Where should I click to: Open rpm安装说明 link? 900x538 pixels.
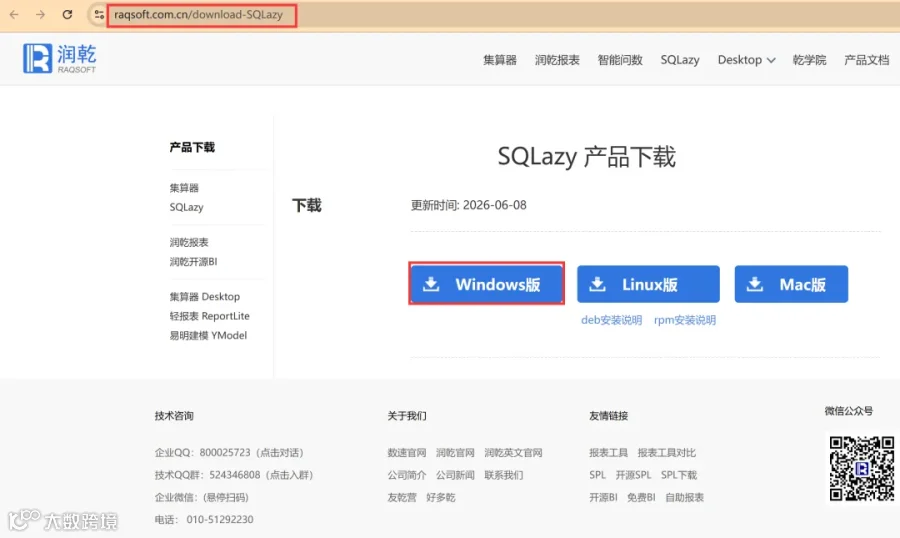coord(685,320)
